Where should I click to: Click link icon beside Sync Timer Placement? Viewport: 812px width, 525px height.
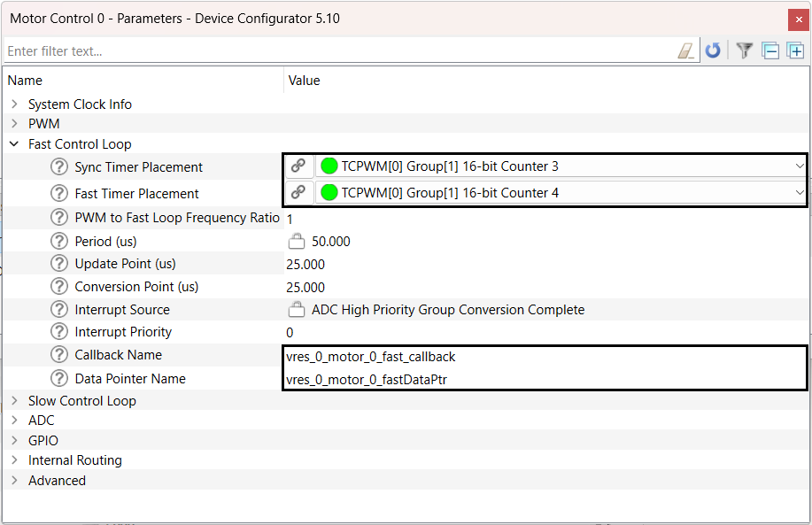click(298, 166)
